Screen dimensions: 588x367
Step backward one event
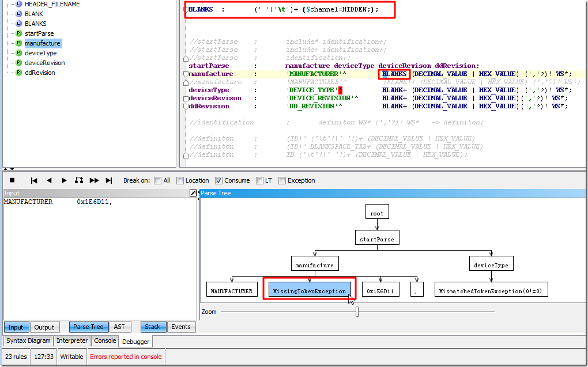(49, 180)
